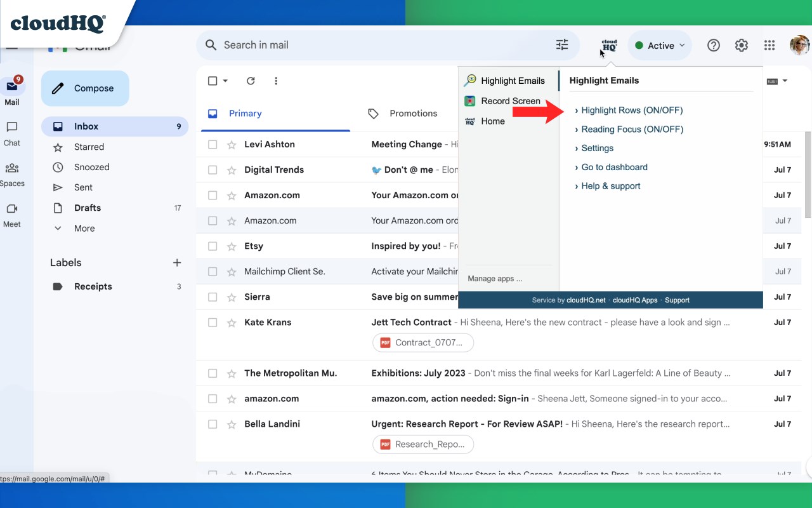Open search options filter icon
Image resolution: width=812 pixels, height=508 pixels.
pos(562,45)
